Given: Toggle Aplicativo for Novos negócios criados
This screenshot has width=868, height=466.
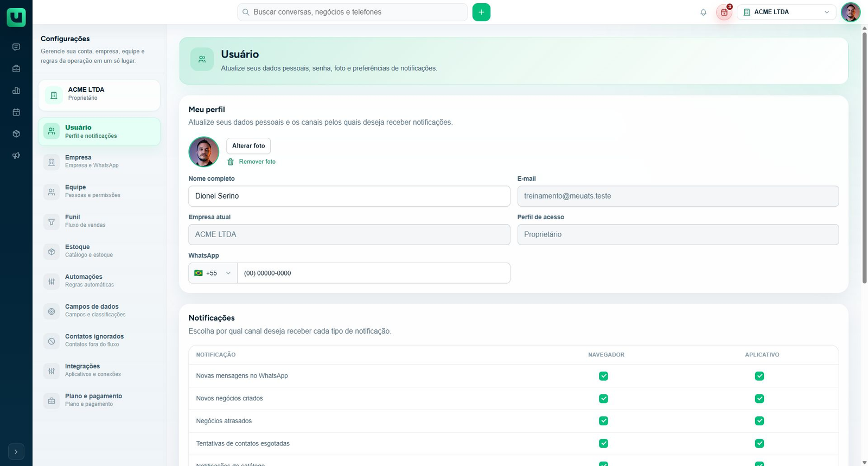Looking at the screenshot, I should coord(759,399).
